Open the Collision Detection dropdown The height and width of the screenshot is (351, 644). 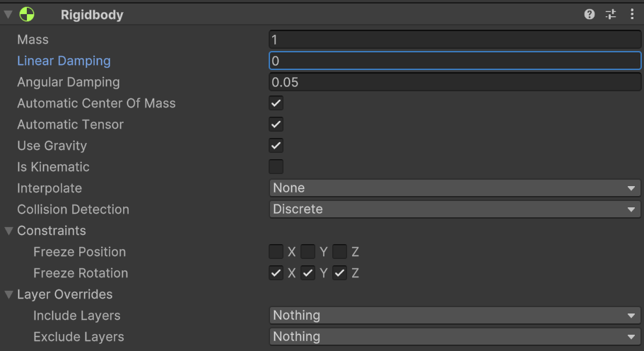455,209
